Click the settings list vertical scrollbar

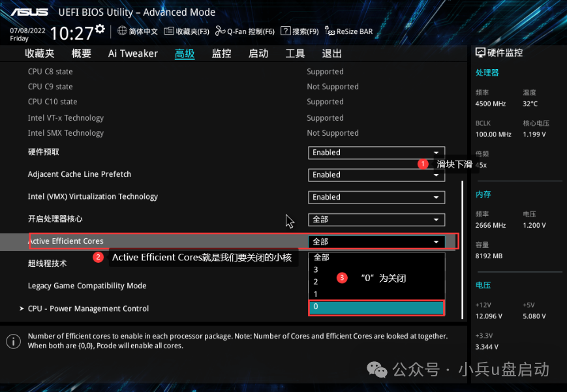(x=462, y=250)
